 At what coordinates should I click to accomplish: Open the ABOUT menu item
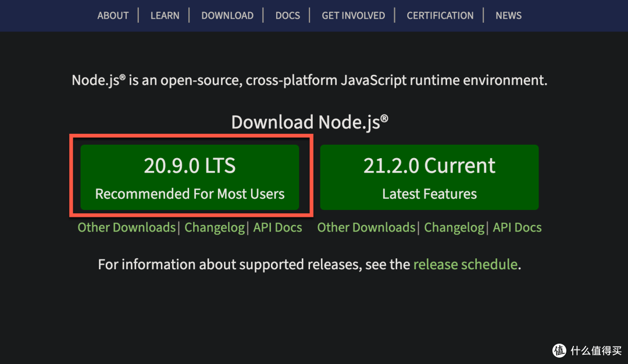click(x=113, y=16)
